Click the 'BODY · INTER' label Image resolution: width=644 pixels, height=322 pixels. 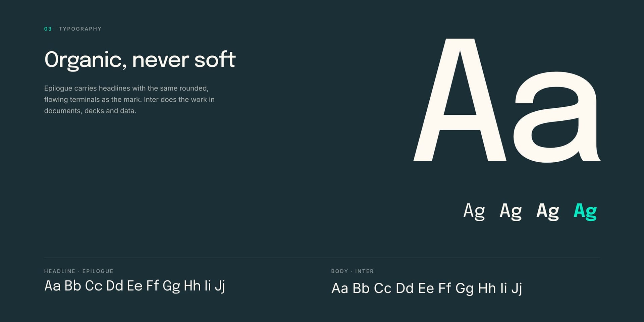pos(353,271)
